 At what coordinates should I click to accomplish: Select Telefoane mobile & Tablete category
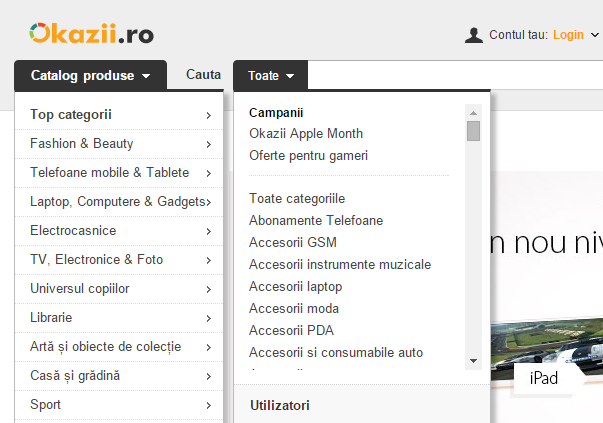[x=119, y=173]
